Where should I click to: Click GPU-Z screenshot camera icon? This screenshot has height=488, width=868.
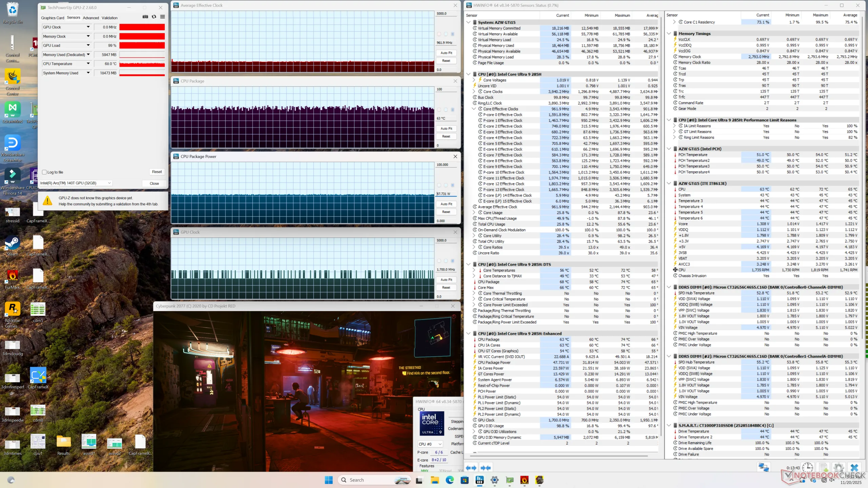[x=145, y=17]
